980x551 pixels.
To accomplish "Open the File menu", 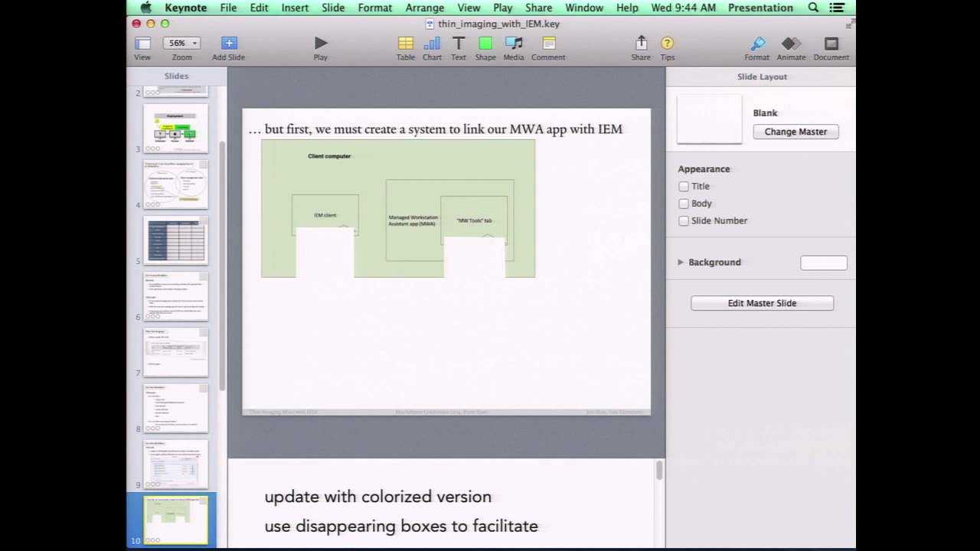I will pyautogui.click(x=228, y=8).
